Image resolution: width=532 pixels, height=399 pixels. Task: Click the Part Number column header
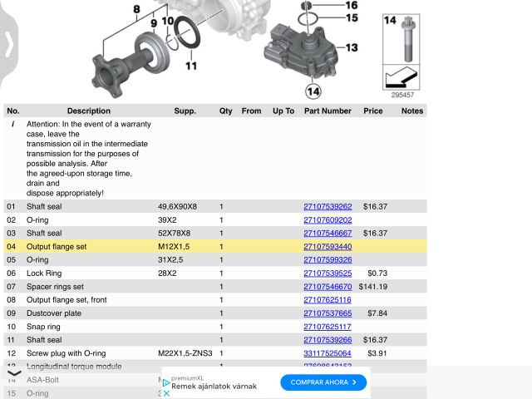(328, 111)
